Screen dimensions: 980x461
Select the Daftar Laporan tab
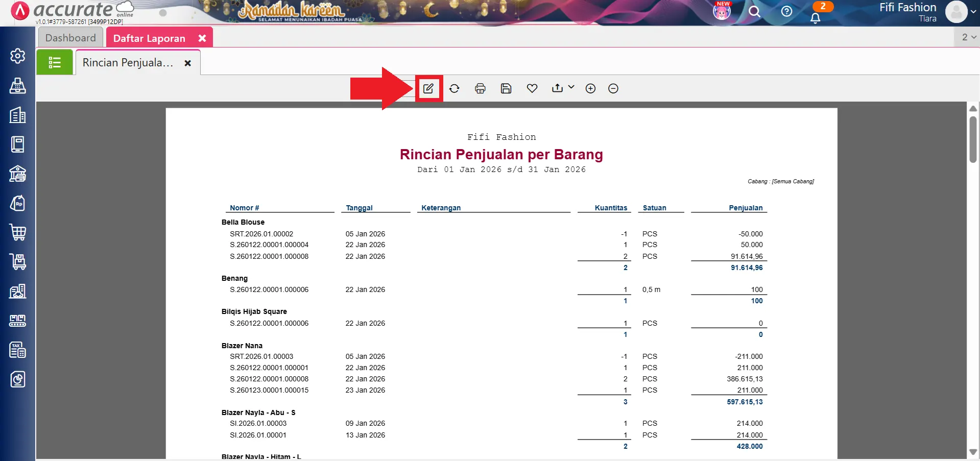coord(149,38)
